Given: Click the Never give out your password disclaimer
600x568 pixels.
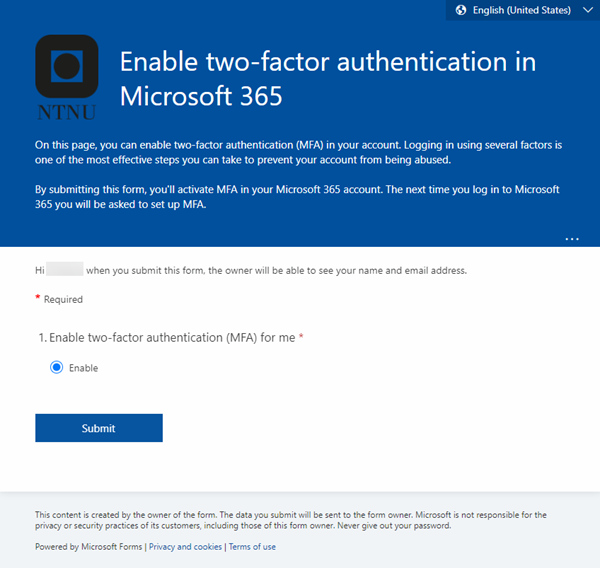Looking at the screenshot, I should pyautogui.click(x=394, y=526).
